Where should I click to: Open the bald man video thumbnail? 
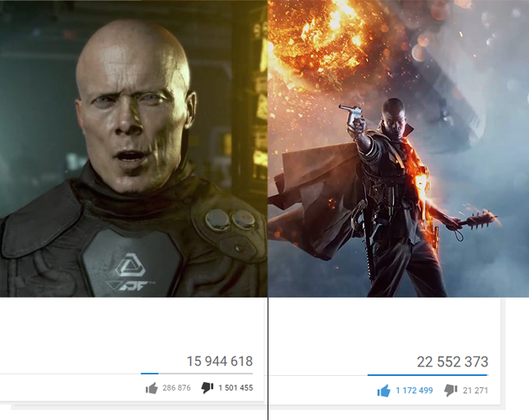pyautogui.click(x=133, y=149)
